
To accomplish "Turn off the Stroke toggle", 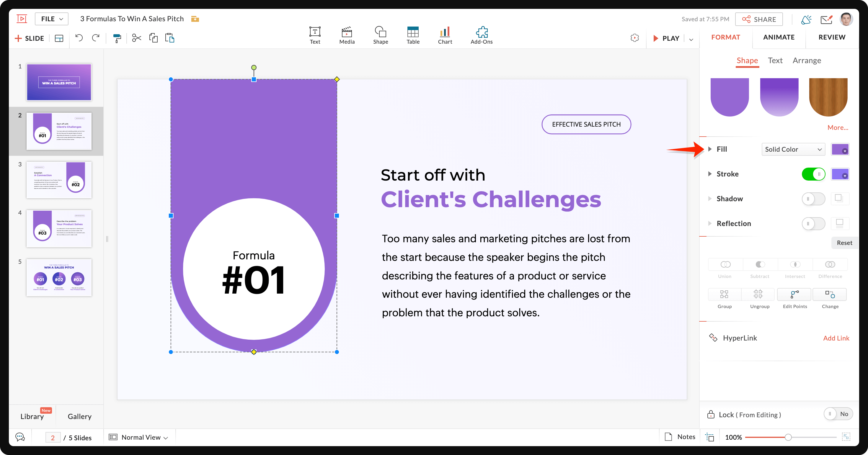I will [x=813, y=174].
